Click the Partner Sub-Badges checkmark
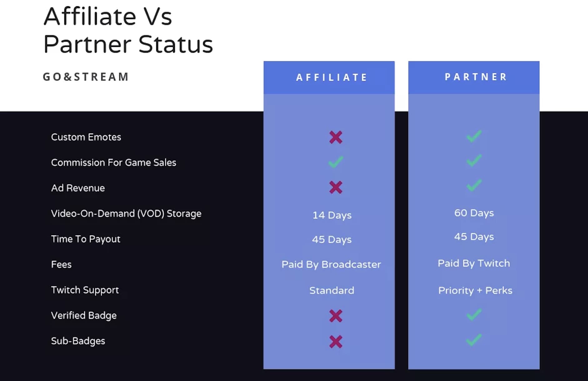 point(474,340)
